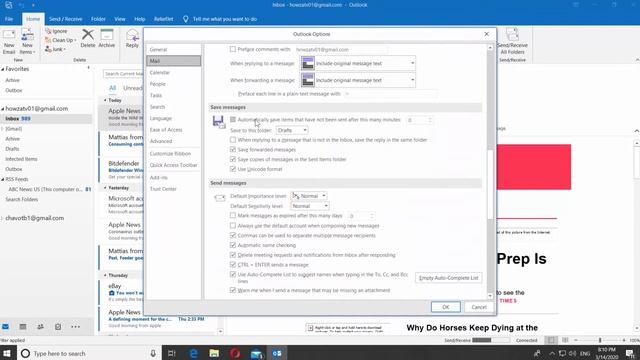Launch Microsoft Edge from the taskbar

(x=193, y=353)
